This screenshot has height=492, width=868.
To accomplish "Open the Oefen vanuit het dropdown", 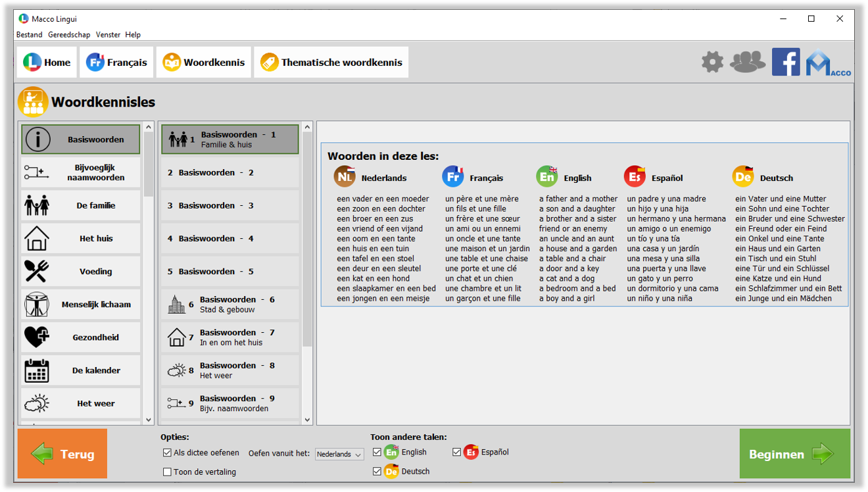I will tap(339, 455).
